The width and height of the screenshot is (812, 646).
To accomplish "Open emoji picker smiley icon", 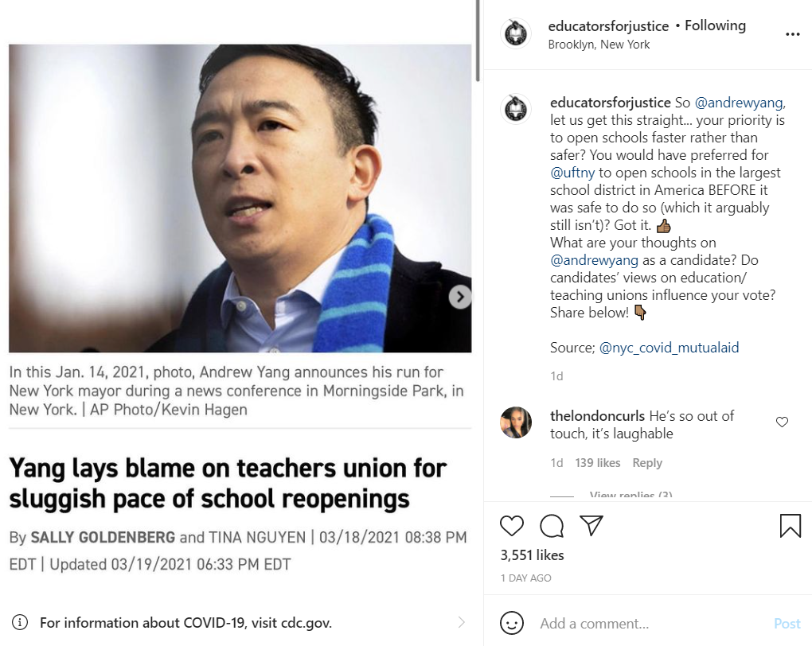I will [512, 623].
